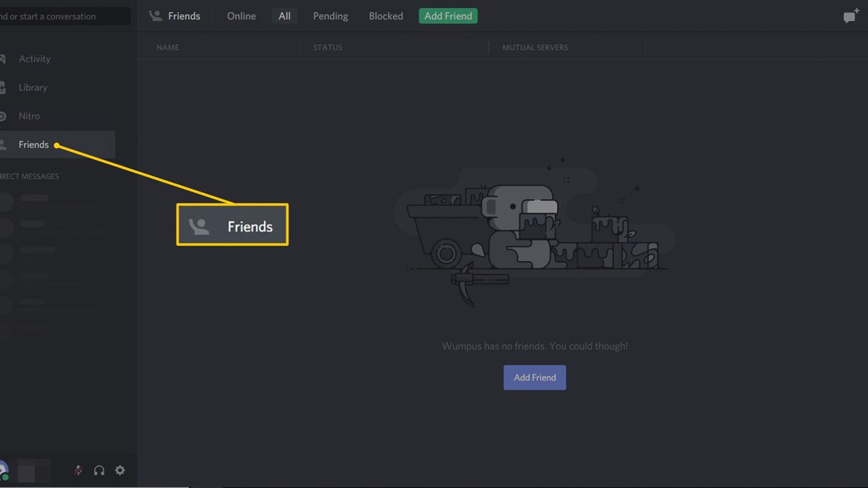Show the Online friends tab
This screenshot has height=488, width=868.
pyautogui.click(x=242, y=16)
